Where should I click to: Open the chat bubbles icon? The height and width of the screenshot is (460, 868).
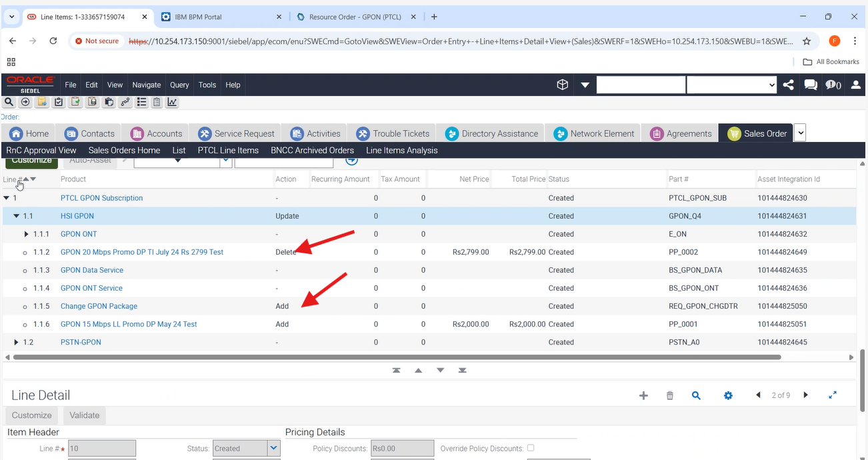(x=811, y=85)
